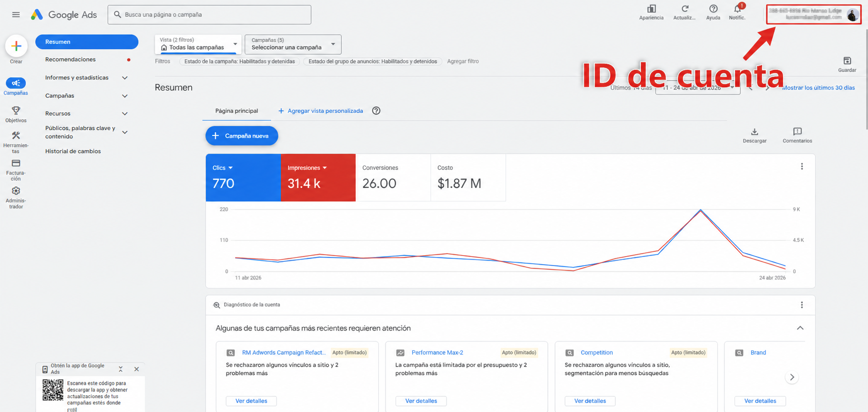The height and width of the screenshot is (412, 868).
Task: Click Mostrar los últimos 30 días
Action: point(818,88)
